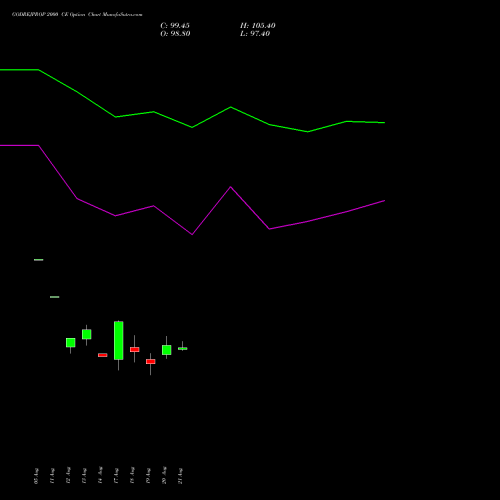Click the '20 Aug' date axis label
This screenshot has height=500, width=500.
pyautogui.click(x=164, y=476)
